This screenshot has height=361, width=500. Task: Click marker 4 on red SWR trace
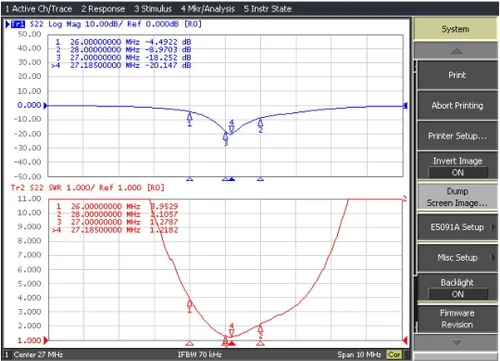(x=232, y=330)
